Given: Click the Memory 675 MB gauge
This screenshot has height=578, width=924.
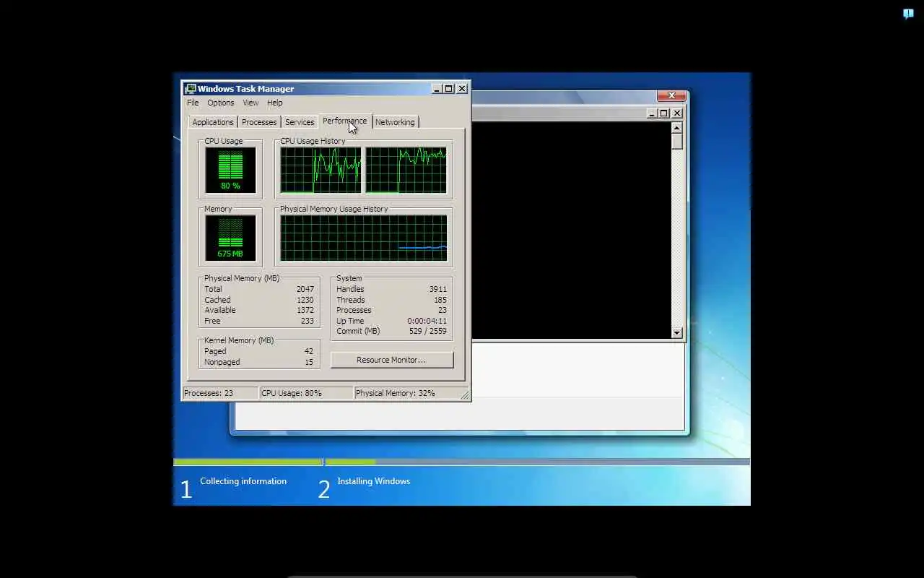Looking at the screenshot, I should tap(230, 238).
